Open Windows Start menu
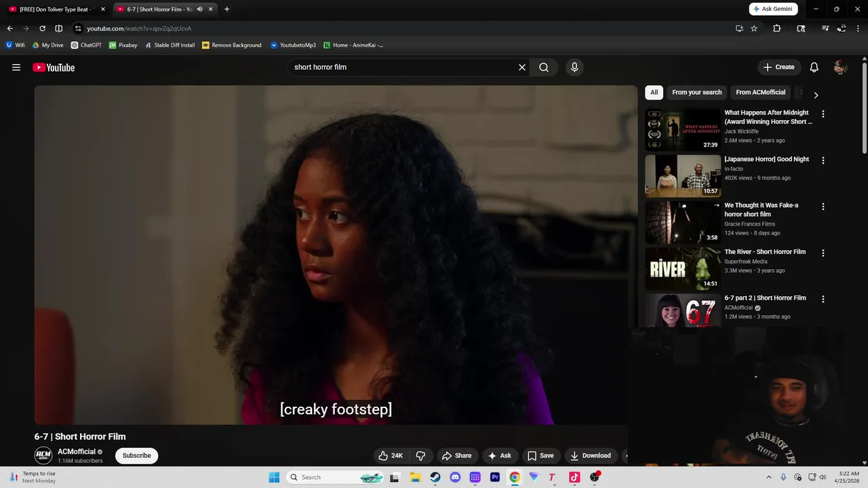 coord(274,477)
